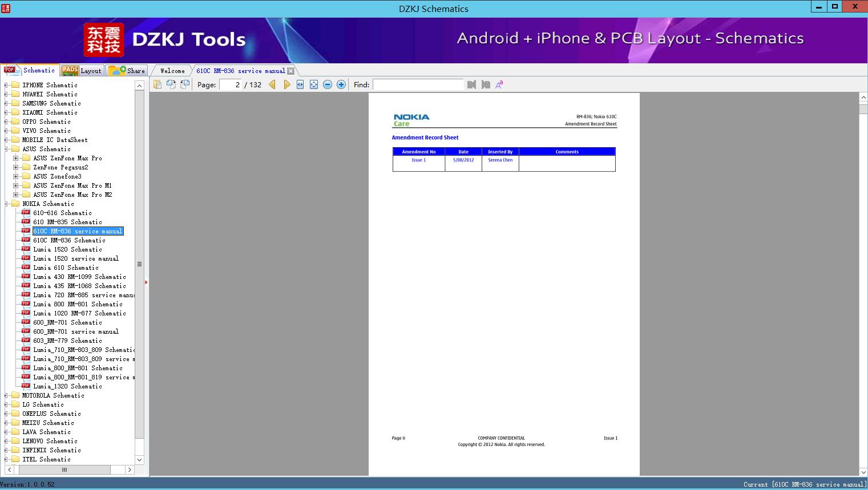Click the tree panel vertical scrollbar thumb

[139, 264]
